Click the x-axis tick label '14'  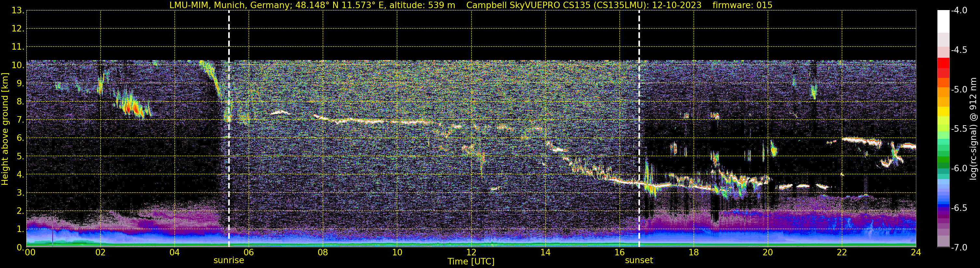pos(545,252)
